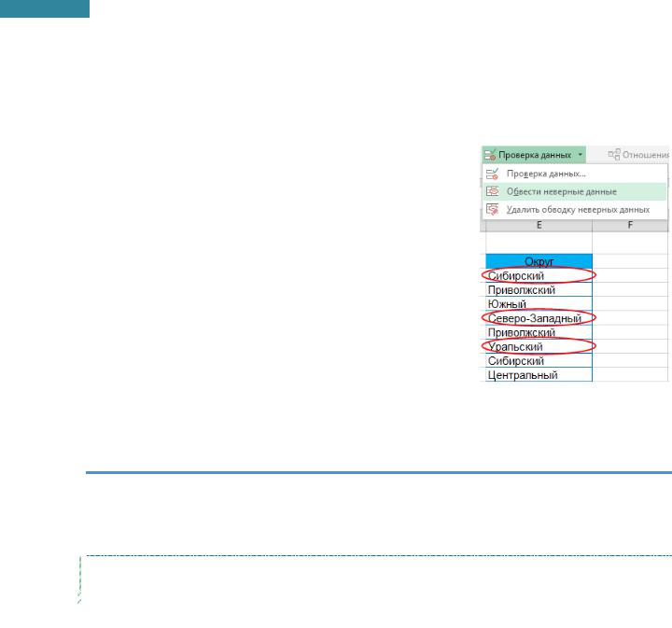Click the clear validation circles icon
This screenshot has height=628, width=672.
pos(493,209)
